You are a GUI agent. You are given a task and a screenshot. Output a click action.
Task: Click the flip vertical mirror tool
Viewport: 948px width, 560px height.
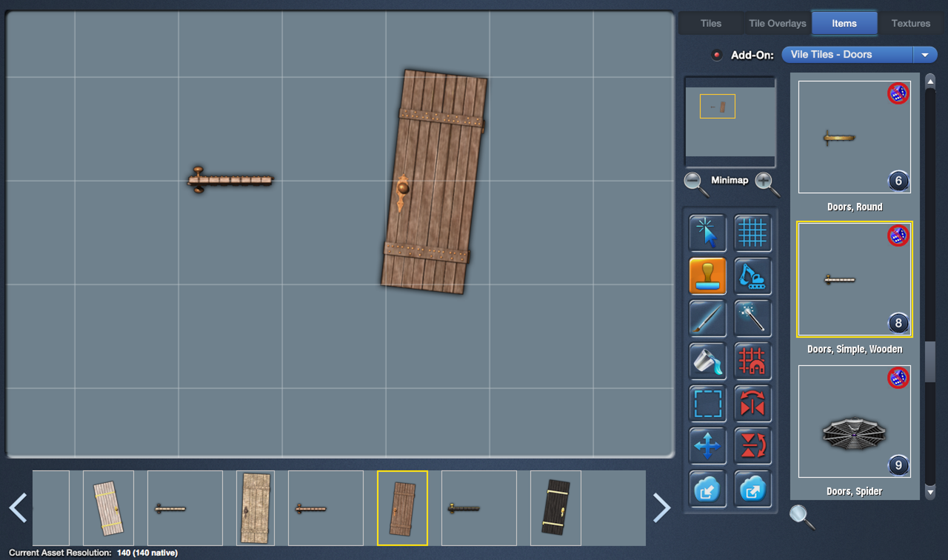[752, 446]
